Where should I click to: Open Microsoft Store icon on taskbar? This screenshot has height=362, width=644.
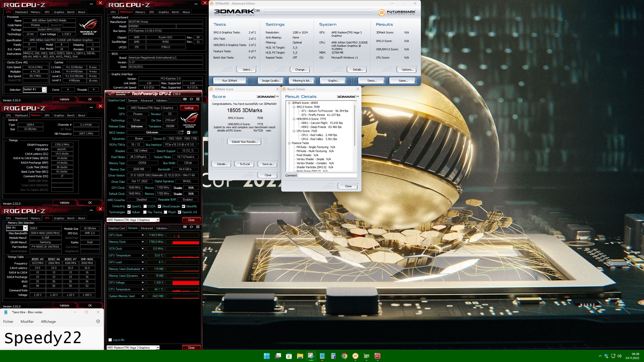click(x=289, y=356)
